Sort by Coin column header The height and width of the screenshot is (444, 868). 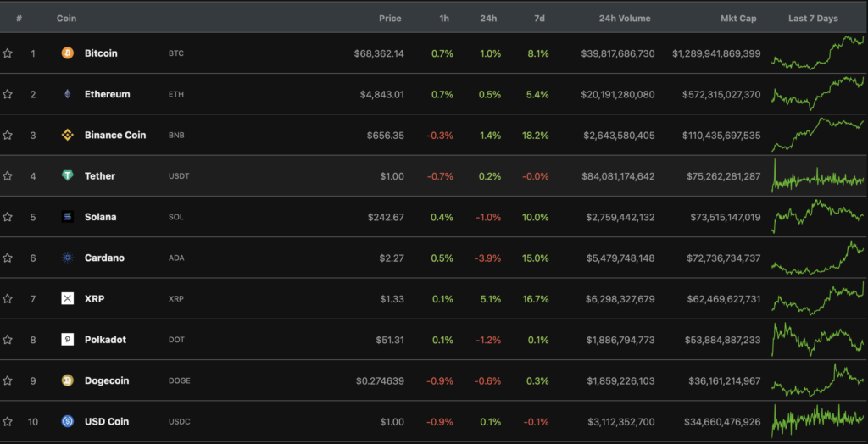[x=66, y=18]
